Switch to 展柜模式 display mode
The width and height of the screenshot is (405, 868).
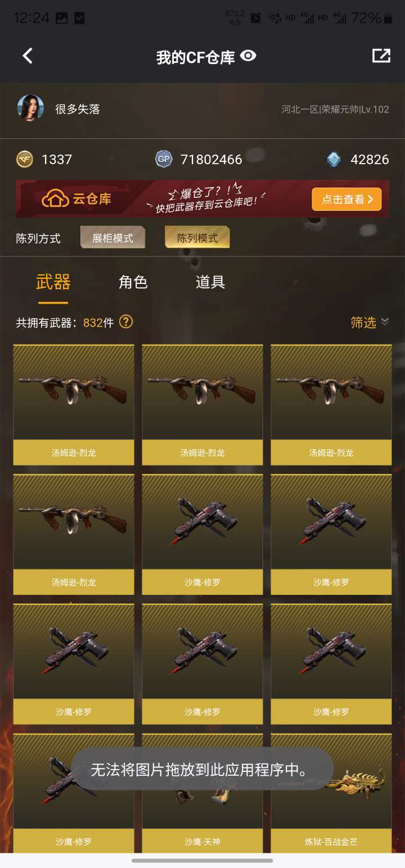[x=112, y=238]
